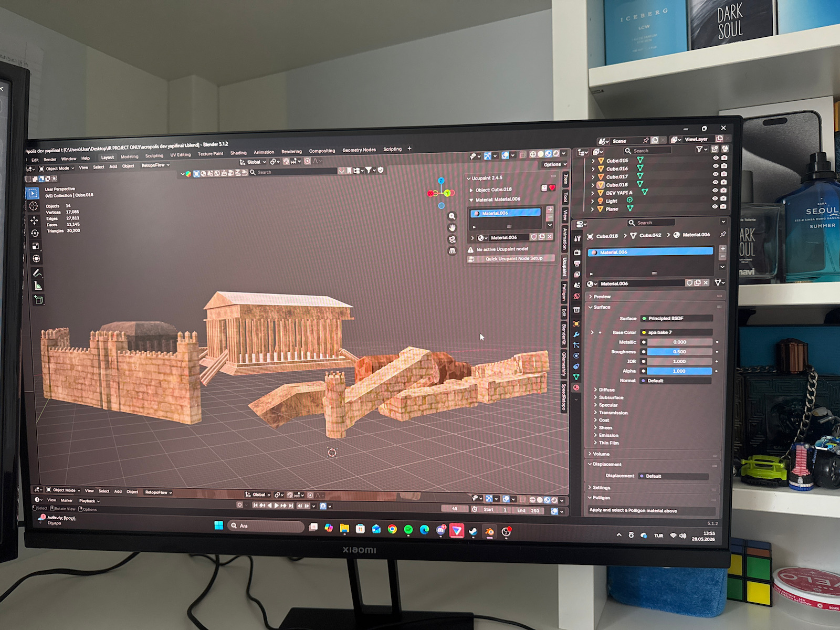Screen dimensions: 840x630
Task: Click the apa bake 7 base color field
Action: (x=677, y=332)
